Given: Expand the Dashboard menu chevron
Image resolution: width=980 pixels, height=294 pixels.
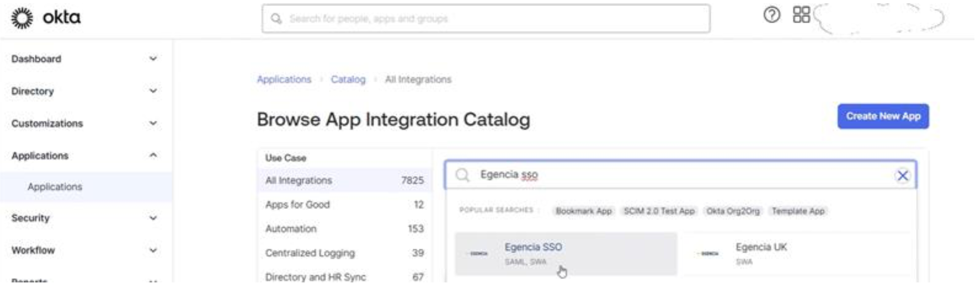Looking at the screenshot, I should tap(153, 59).
